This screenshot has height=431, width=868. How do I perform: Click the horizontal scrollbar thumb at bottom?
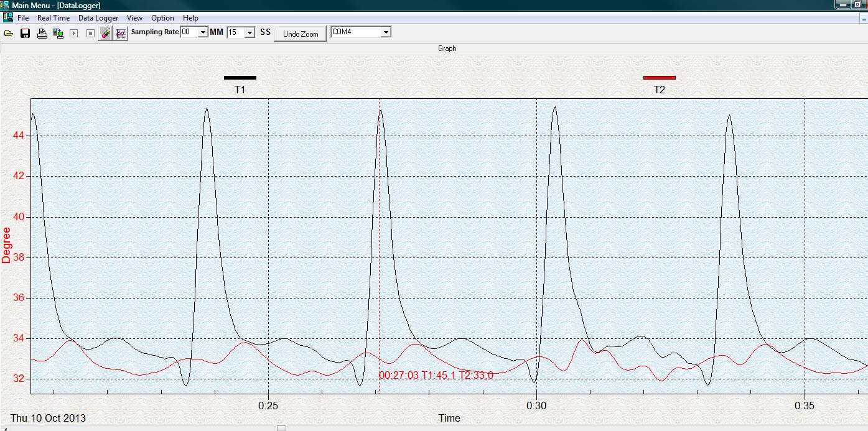[281, 428]
